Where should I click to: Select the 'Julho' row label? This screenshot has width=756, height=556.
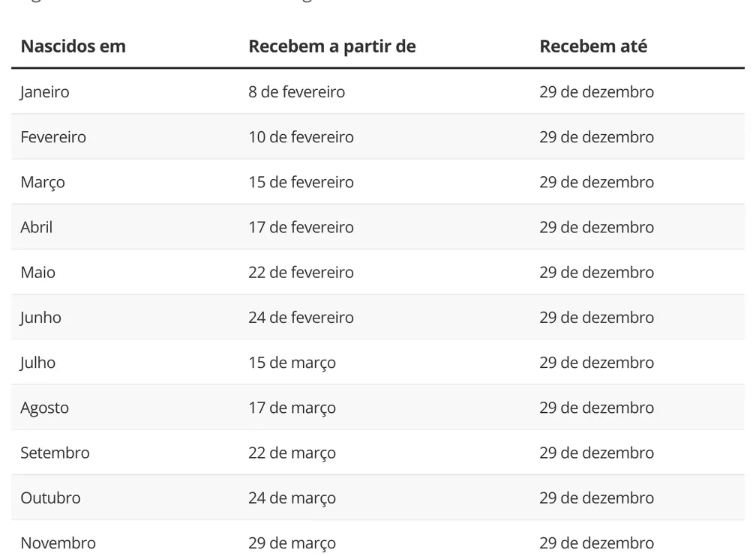[x=38, y=363]
